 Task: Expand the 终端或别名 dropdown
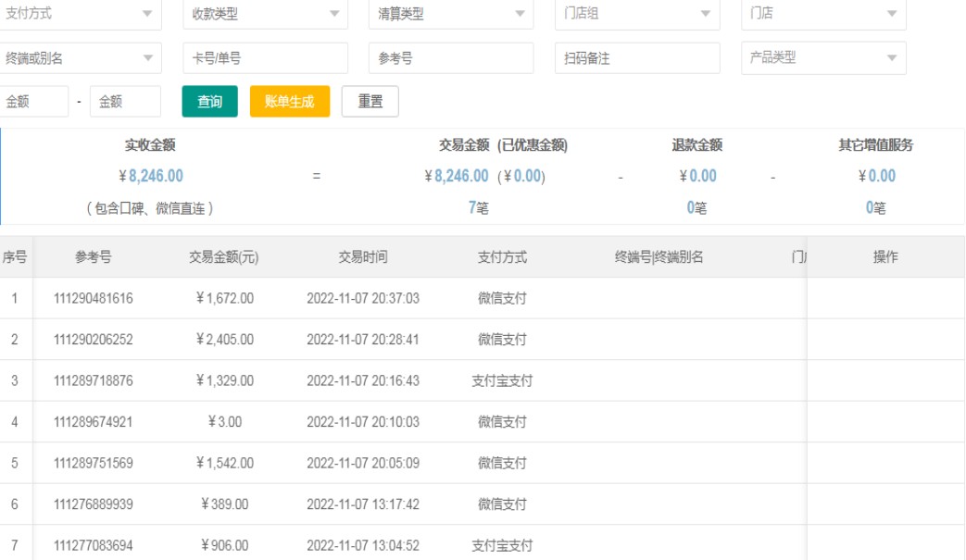[x=80, y=58]
